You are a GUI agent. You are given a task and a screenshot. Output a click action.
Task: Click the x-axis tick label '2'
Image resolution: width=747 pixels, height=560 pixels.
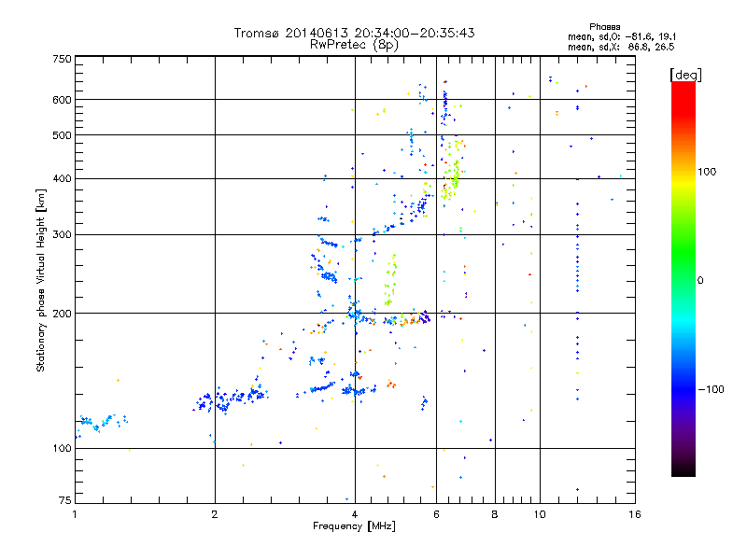[x=215, y=514]
